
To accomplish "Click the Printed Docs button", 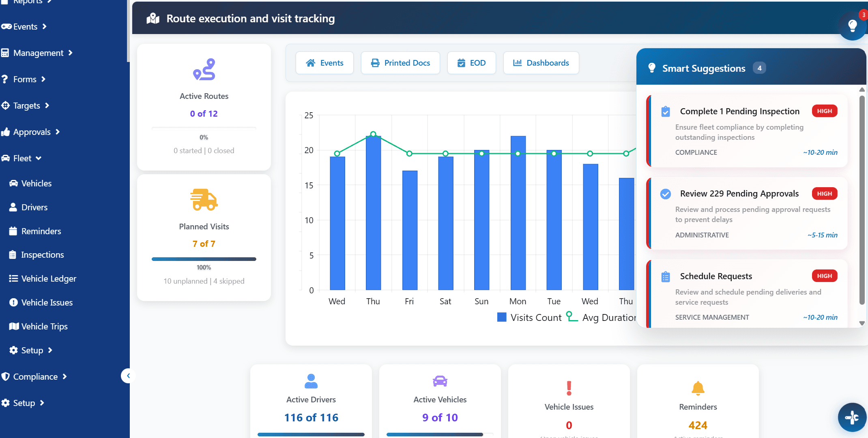I will coord(400,63).
